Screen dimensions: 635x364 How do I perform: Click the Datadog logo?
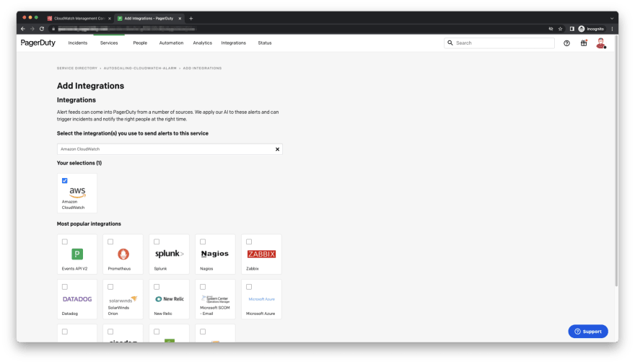77,299
